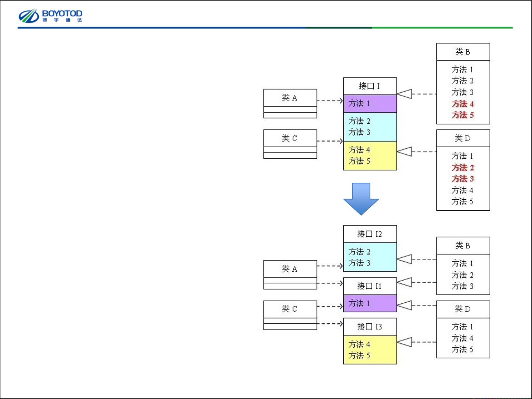532x399 pixels.
Task: Click the 类 D title in the lower diagram
Action: tap(463, 309)
